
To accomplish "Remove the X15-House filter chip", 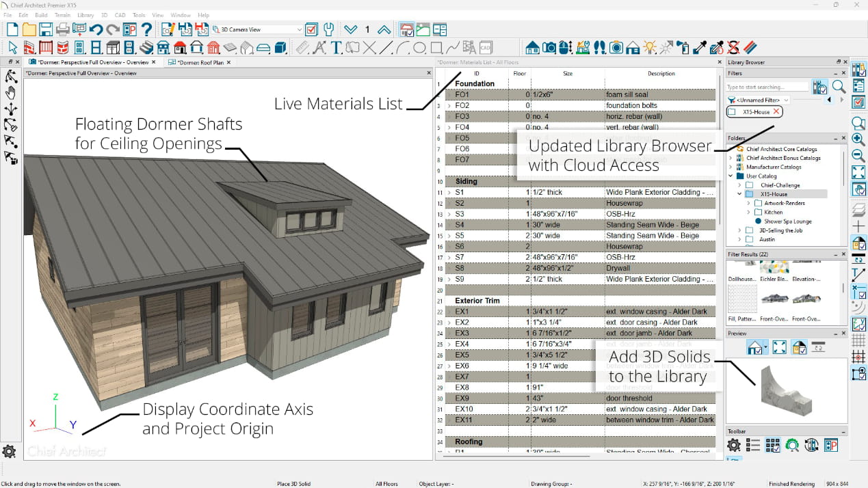I will (776, 111).
